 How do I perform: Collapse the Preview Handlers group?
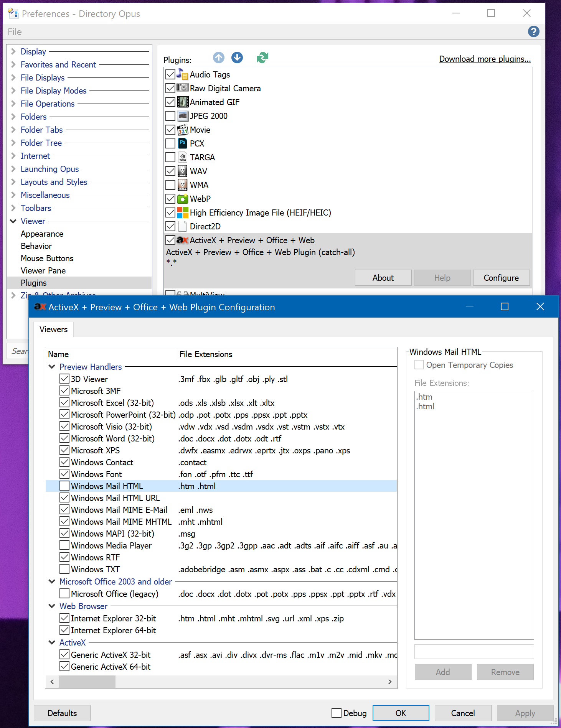pyautogui.click(x=52, y=366)
